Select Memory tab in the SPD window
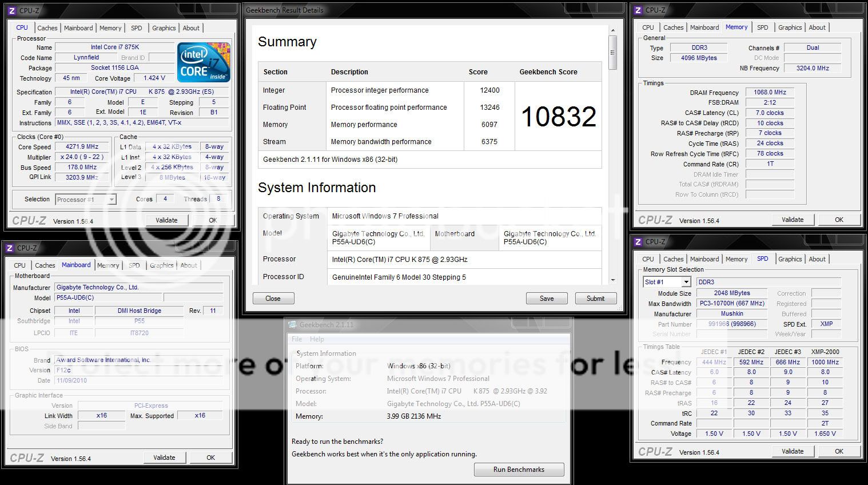The image size is (868, 485). pos(736,259)
